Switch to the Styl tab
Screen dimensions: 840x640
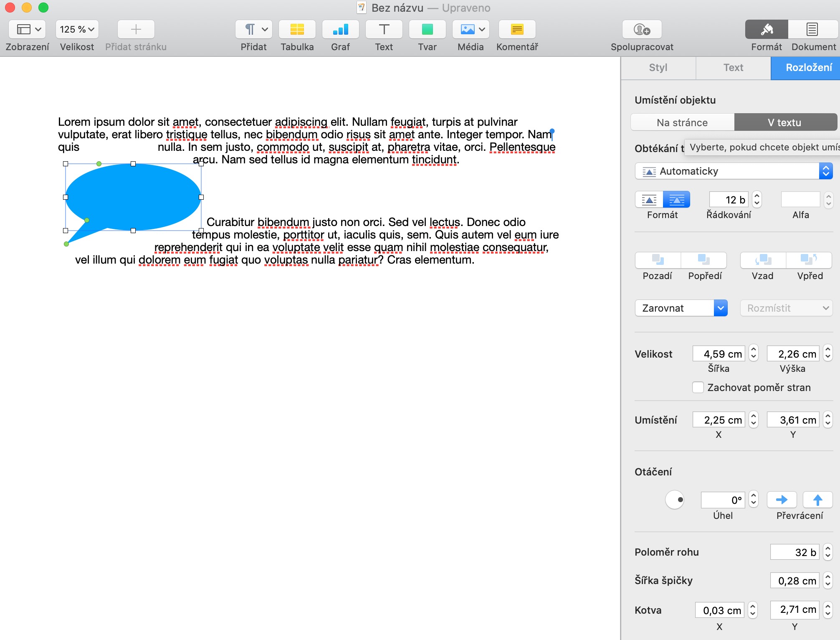658,68
